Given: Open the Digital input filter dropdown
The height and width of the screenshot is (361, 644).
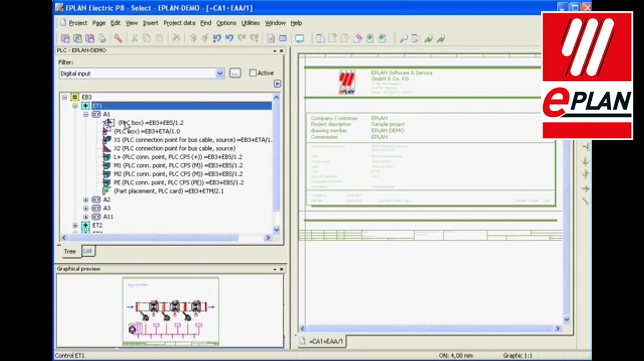Looking at the screenshot, I should point(219,73).
